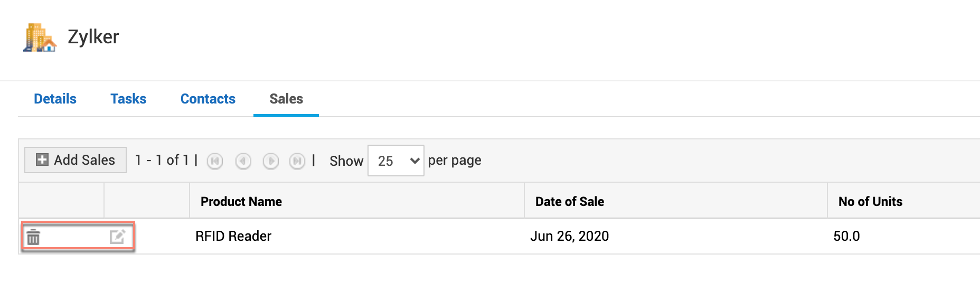This screenshot has height=301, width=980.
Task: Click the No of Units column header
Action: point(870,201)
